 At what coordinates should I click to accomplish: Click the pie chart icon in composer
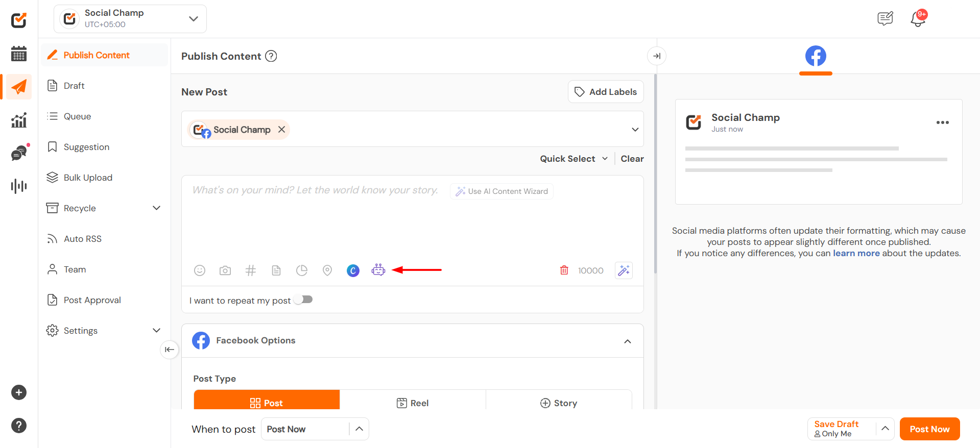point(302,270)
